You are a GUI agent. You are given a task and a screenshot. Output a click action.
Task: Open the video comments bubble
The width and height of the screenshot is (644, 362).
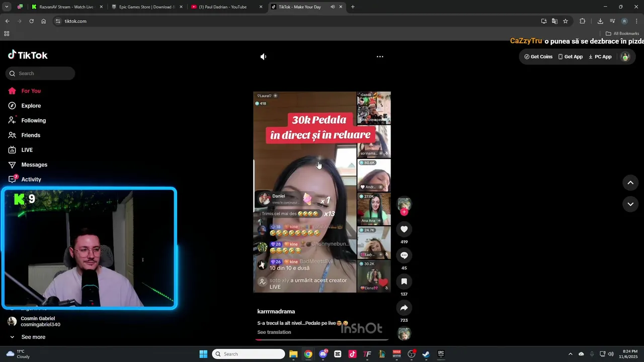(404, 255)
